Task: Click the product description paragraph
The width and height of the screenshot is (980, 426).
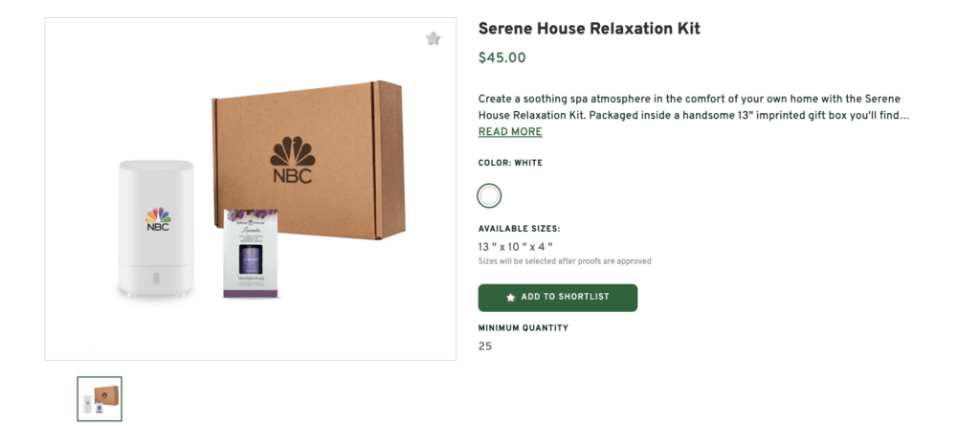Action: [x=689, y=107]
